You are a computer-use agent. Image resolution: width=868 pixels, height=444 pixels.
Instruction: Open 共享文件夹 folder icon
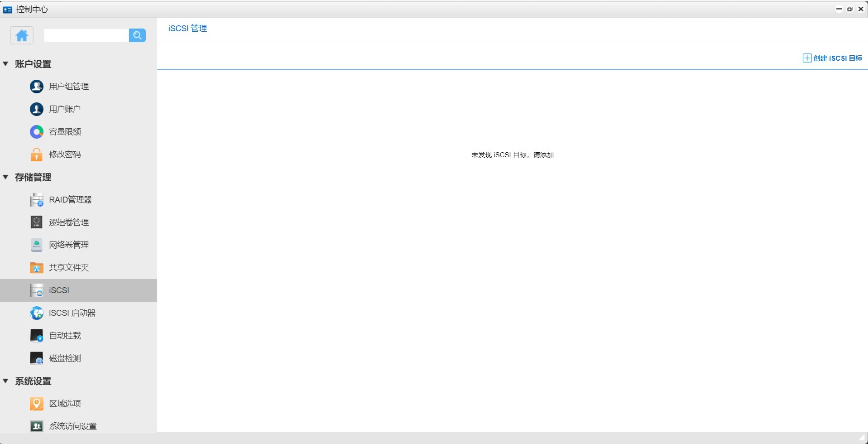click(x=37, y=268)
